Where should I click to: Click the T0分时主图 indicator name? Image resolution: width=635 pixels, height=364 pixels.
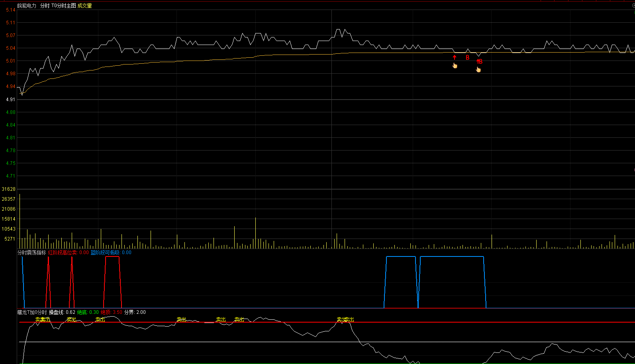(64, 6)
